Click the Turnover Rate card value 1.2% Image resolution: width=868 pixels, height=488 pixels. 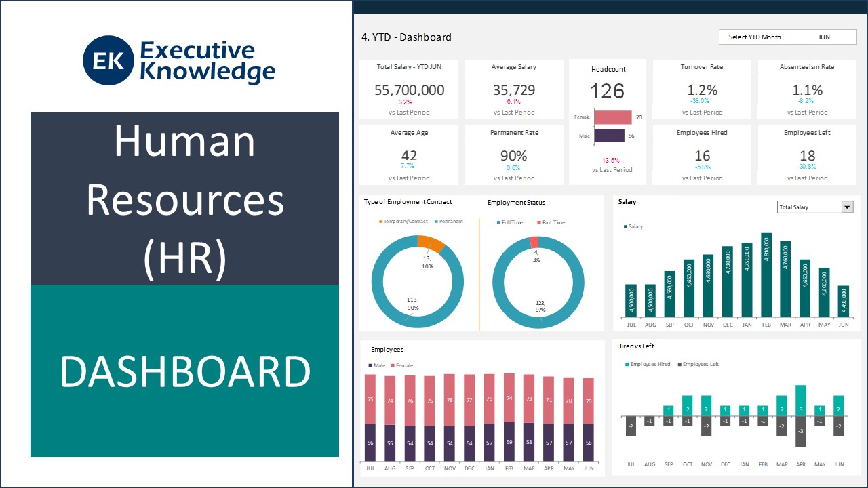(702, 90)
